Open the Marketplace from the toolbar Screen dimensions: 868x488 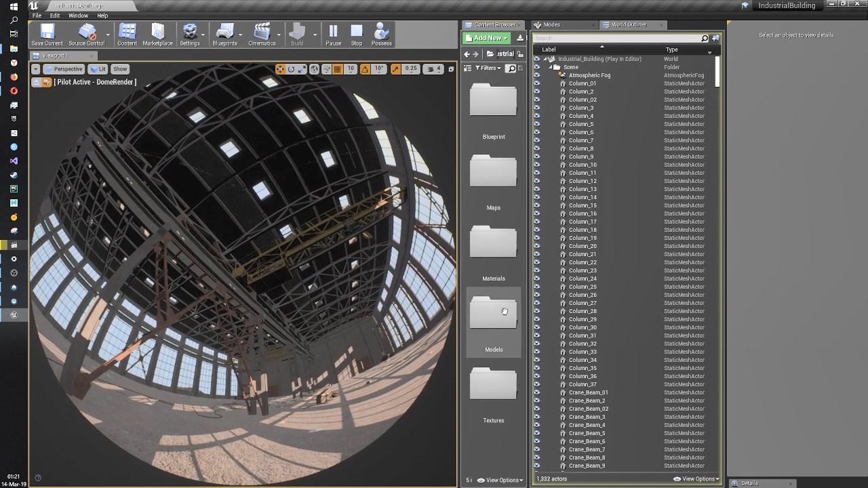[157, 34]
